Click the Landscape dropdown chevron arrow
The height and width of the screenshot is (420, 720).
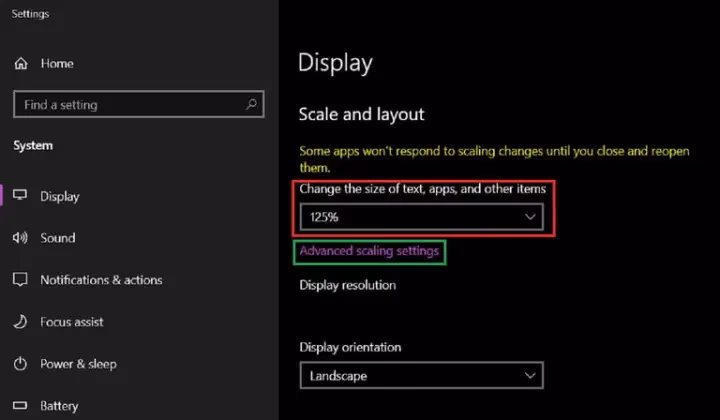point(530,375)
